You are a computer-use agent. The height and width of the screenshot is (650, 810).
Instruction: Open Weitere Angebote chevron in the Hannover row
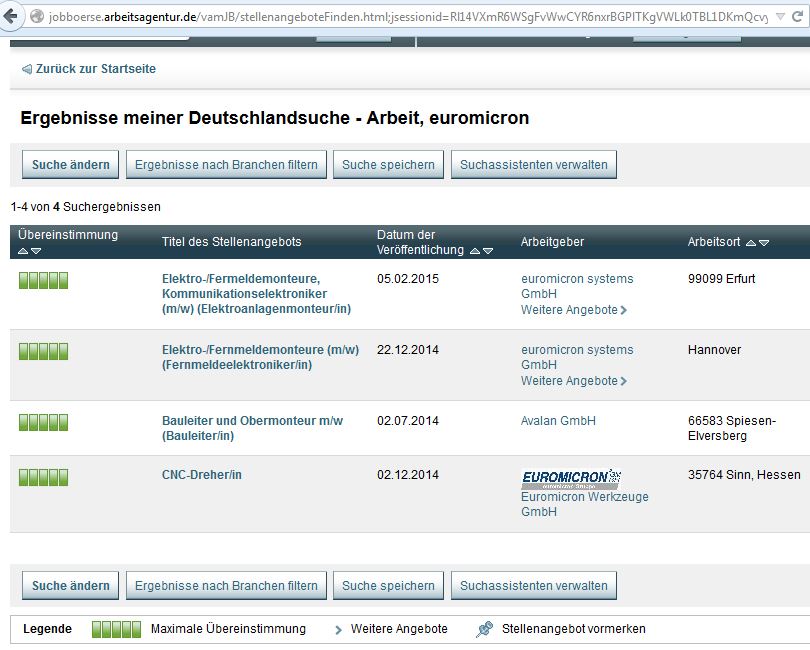click(625, 381)
